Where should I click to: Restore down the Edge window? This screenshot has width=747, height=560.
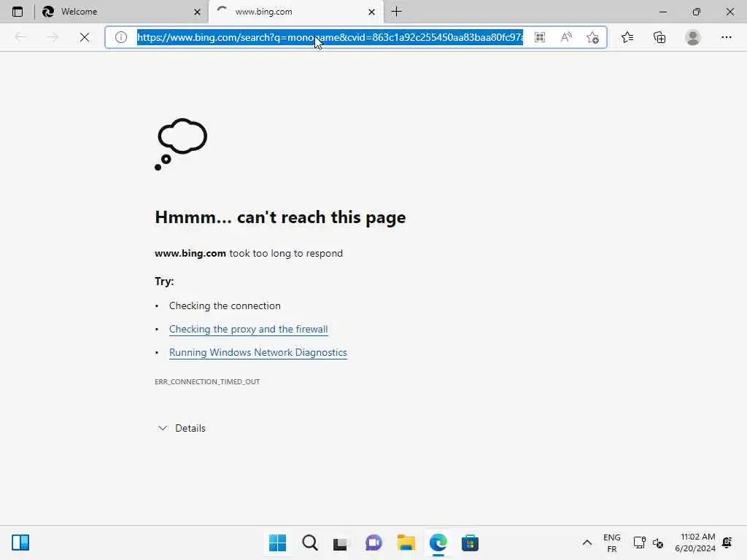tap(697, 12)
